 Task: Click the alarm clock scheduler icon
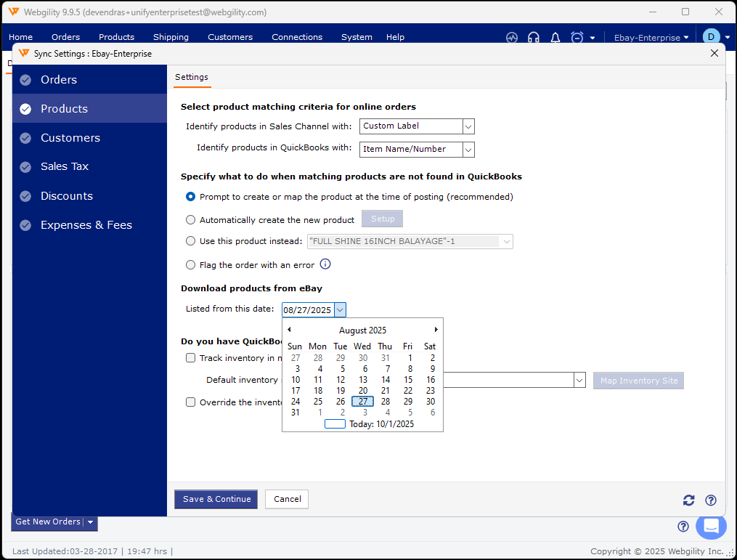pyautogui.click(x=577, y=37)
